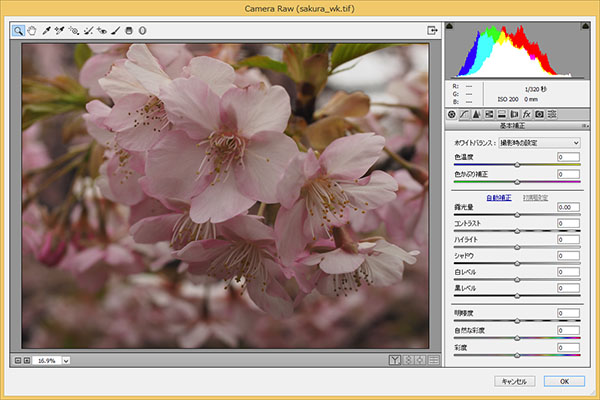Toggle full screen mode icon
The width and height of the screenshot is (600, 400).
432,30
